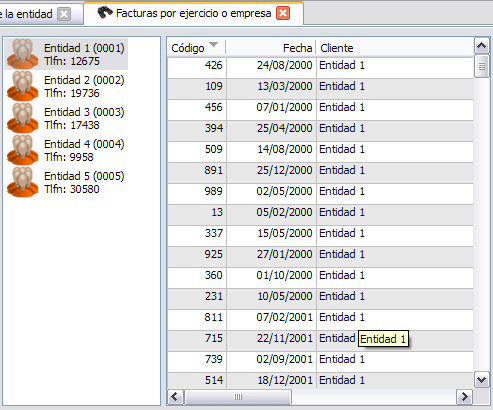The width and height of the screenshot is (493, 410).
Task: Sort by the Cliente column header
Action: coord(394,48)
